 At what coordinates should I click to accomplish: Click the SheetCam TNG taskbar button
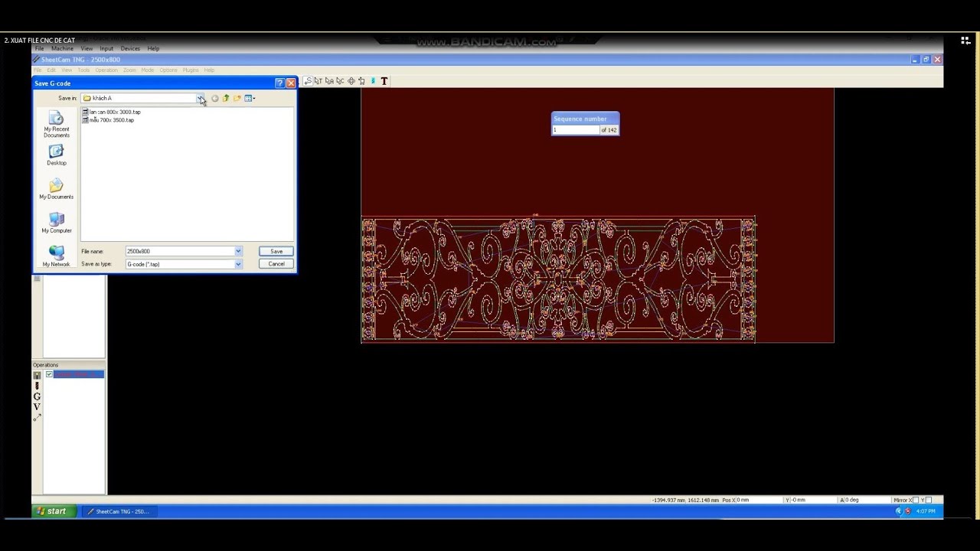(120, 511)
